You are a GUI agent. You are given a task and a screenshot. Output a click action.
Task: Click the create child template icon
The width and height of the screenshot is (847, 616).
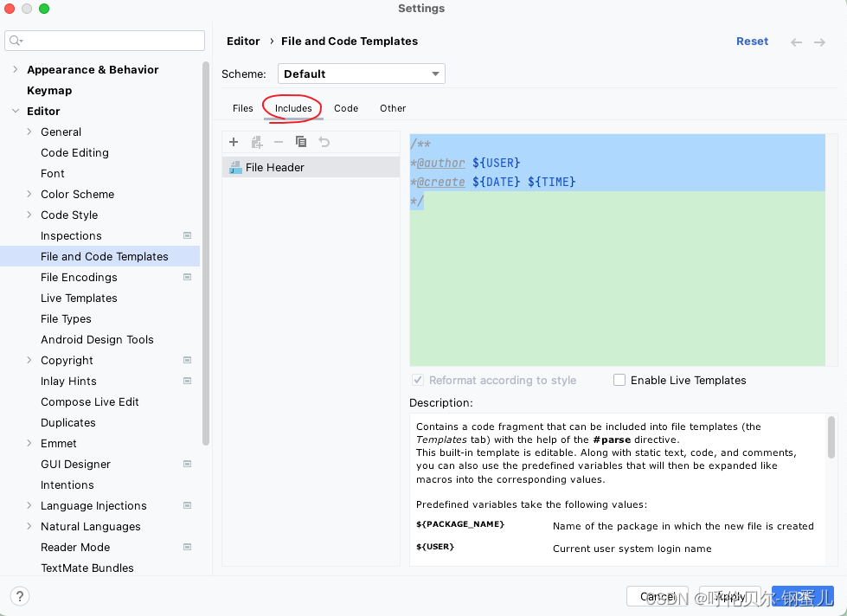[x=257, y=142]
